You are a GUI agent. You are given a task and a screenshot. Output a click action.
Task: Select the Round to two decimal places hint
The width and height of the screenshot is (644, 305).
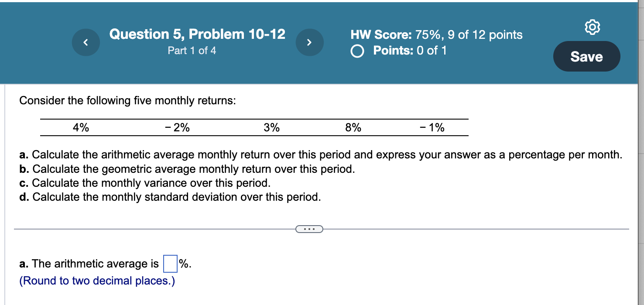pyautogui.click(x=97, y=281)
